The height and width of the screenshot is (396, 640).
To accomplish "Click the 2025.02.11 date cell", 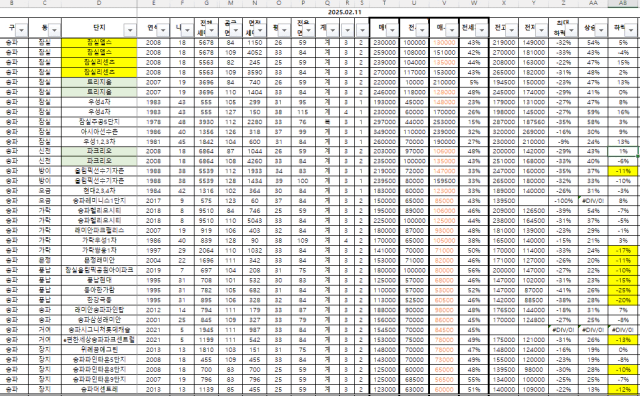I will (344, 12).
